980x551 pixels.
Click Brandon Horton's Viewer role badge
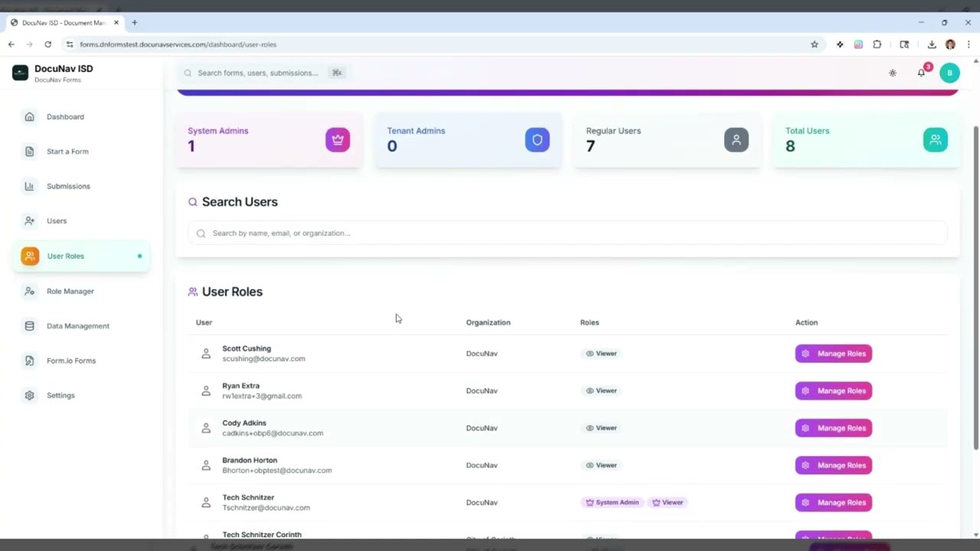click(601, 465)
